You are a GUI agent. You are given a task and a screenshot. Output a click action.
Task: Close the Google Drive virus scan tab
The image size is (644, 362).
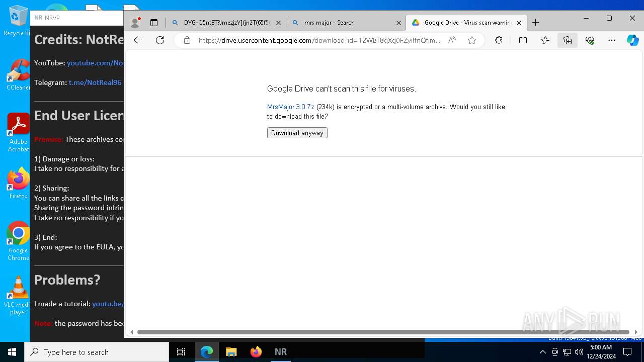click(x=519, y=23)
